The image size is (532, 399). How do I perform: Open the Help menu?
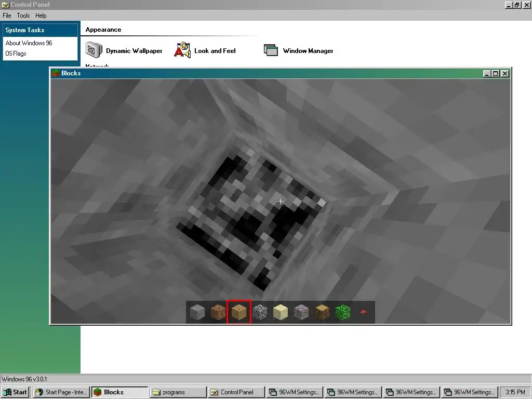pos(41,16)
